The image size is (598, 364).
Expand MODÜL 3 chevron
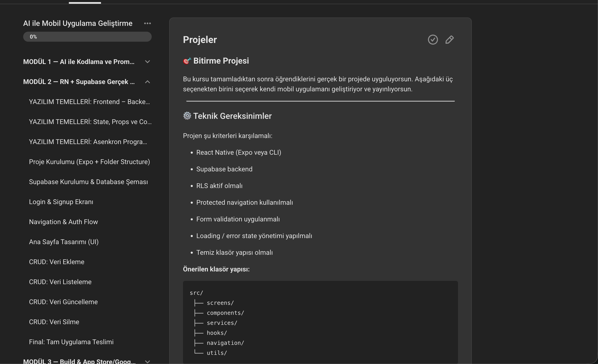coord(147,361)
